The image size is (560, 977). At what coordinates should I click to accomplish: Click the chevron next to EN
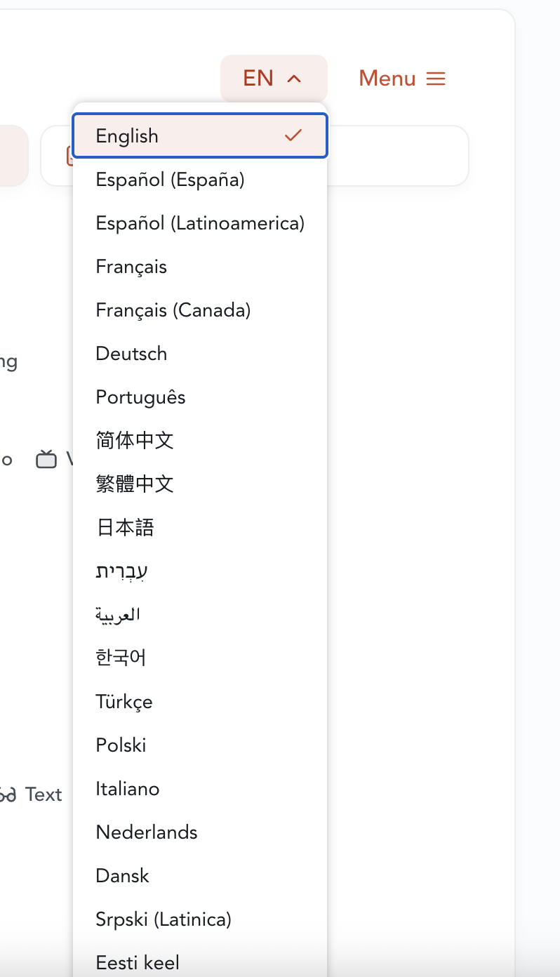(x=295, y=79)
